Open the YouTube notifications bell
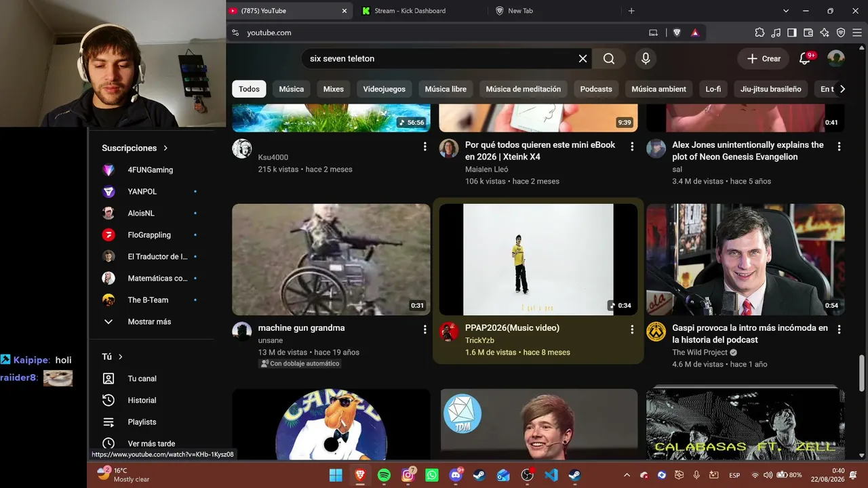 click(805, 58)
